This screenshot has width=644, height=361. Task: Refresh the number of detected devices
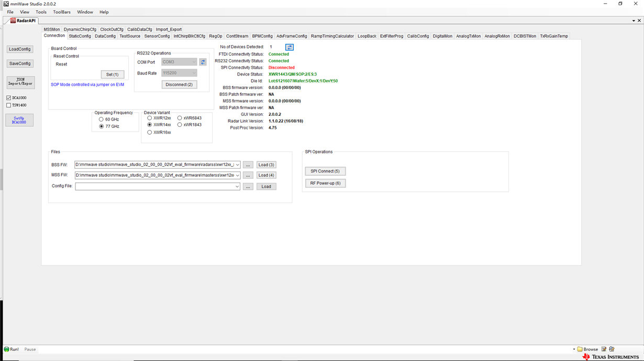[x=289, y=47]
